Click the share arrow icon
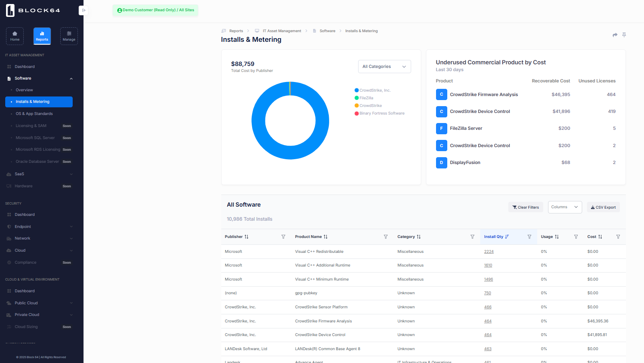The width and height of the screenshot is (644, 363). 615,35
